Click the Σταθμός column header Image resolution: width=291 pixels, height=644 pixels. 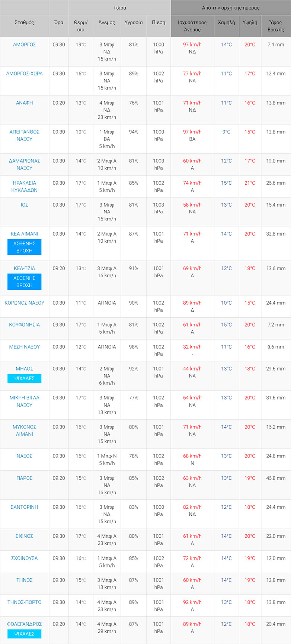(x=24, y=22)
